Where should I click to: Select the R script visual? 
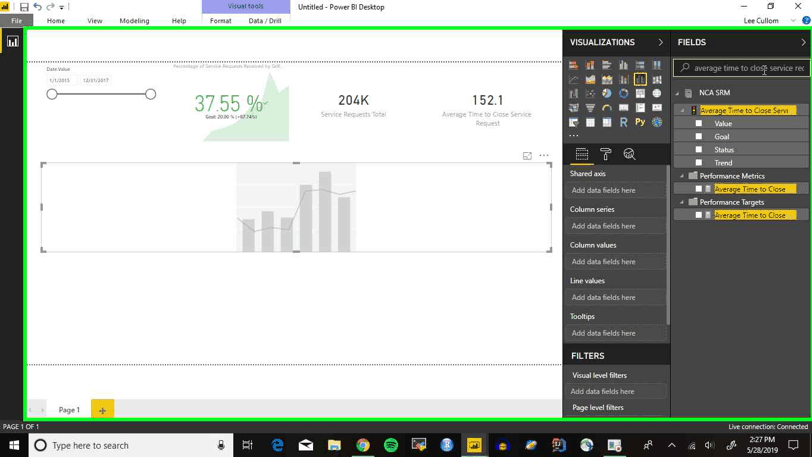[624, 122]
